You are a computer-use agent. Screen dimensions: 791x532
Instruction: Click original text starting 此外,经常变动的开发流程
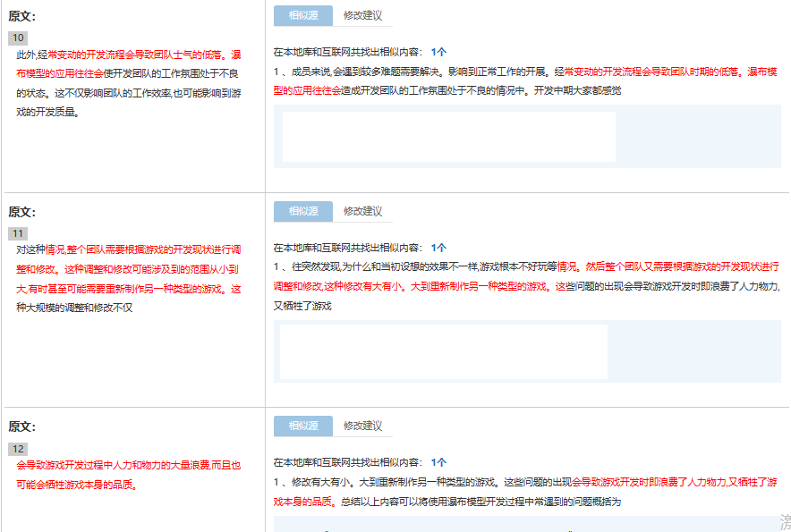click(x=125, y=55)
